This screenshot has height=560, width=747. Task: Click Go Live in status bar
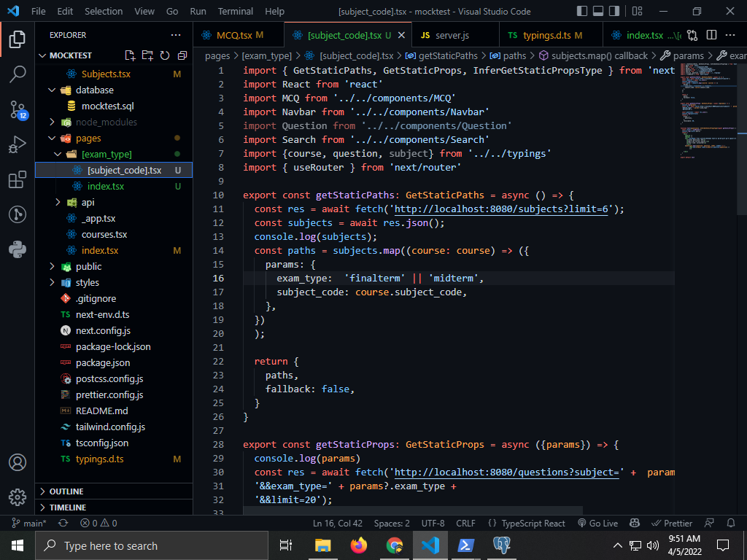[597, 523]
